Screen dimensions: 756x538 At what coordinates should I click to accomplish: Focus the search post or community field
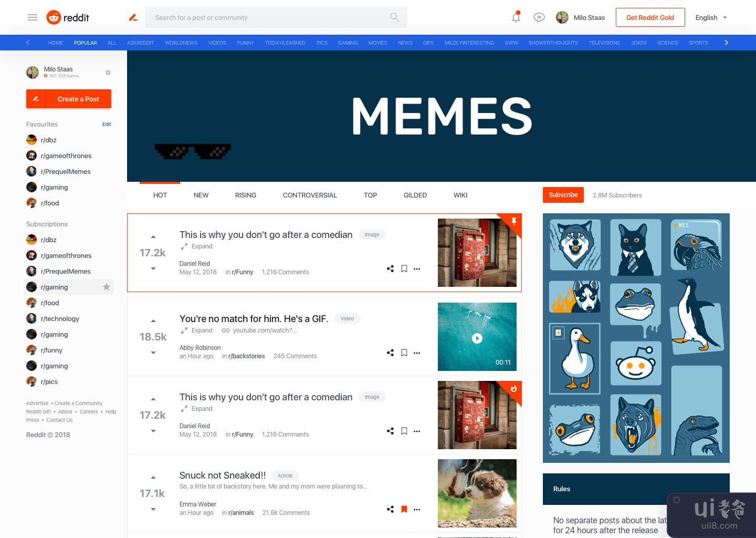[276, 17]
